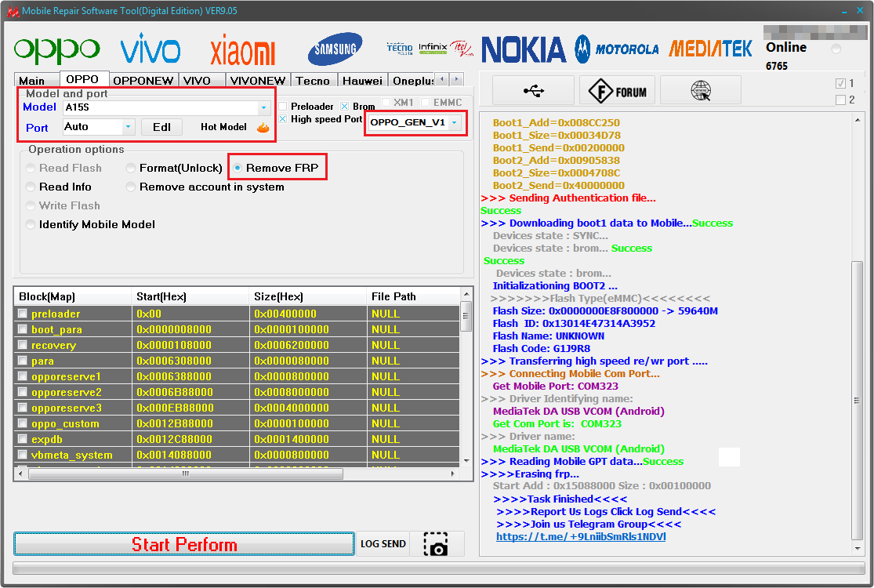
Task: Switch to the Hauwei tab
Action: (x=362, y=81)
